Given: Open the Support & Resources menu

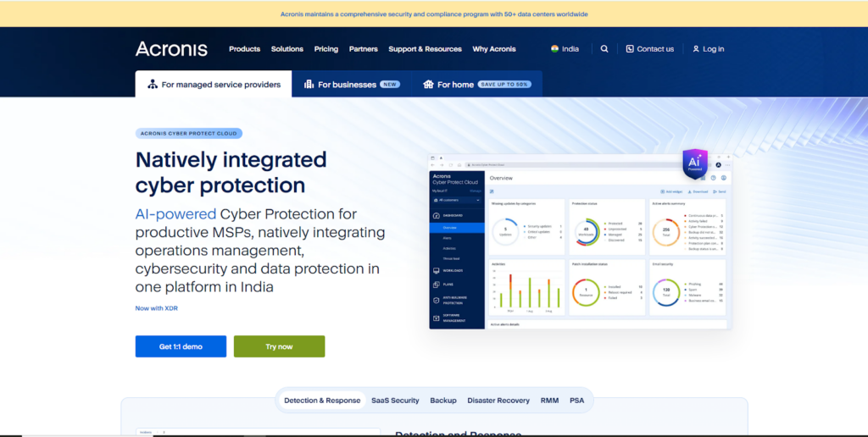Looking at the screenshot, I should pos(425,49).
